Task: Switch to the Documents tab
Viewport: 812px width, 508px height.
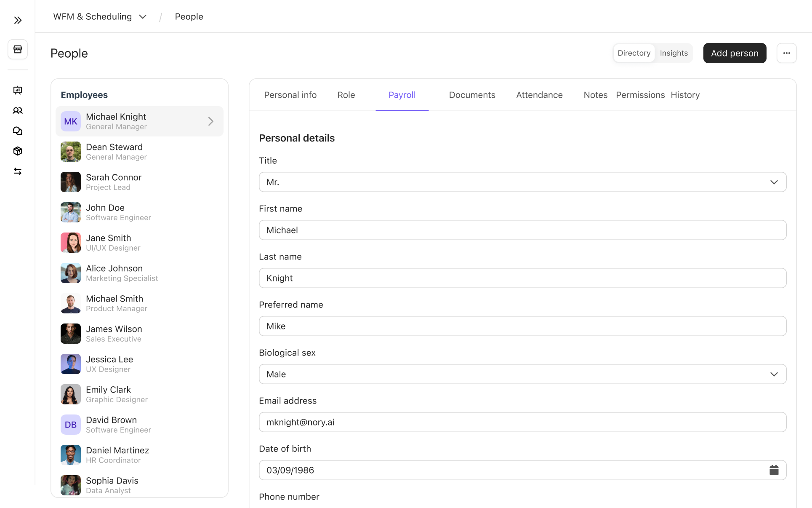Action: coord(472,95)
